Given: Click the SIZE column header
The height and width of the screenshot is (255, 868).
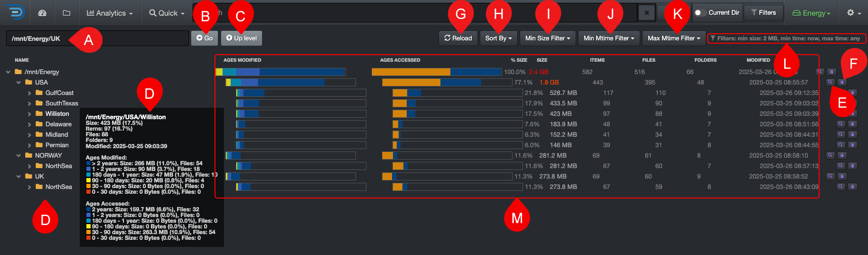Looking at the screenshot, I should click(x=542, y=60).
